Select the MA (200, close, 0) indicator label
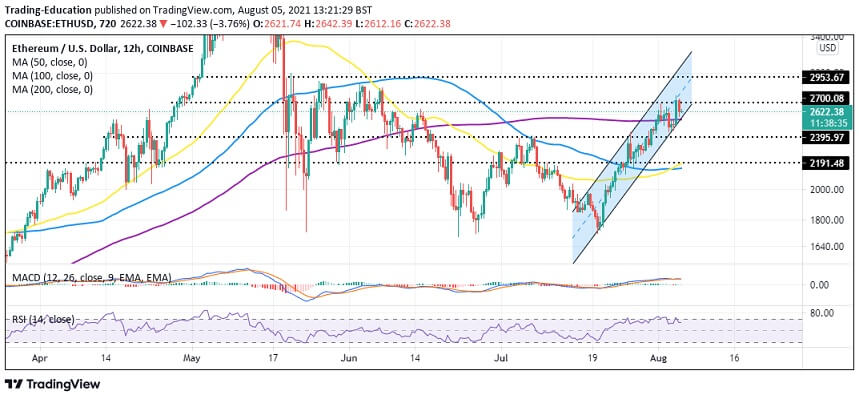Viewport: 859px width, 399px height. tap(53, 89)
